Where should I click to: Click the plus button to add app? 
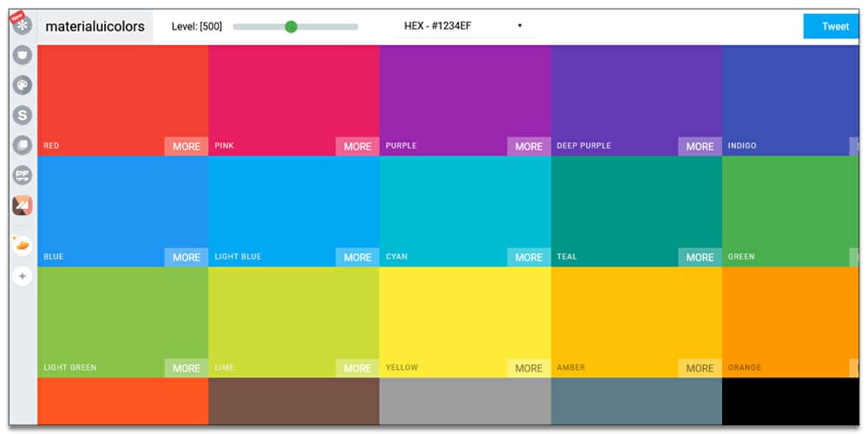[x=23, y=276]
